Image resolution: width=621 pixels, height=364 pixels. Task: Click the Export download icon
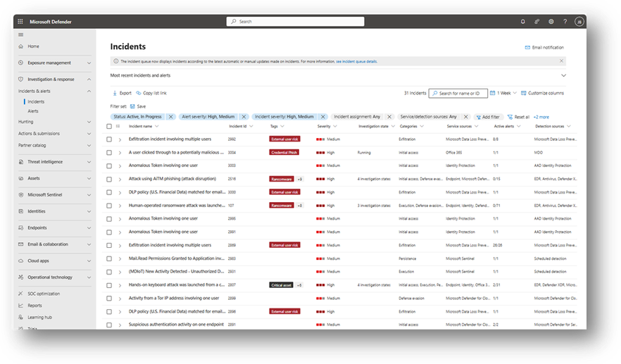[x=115, y=93]
